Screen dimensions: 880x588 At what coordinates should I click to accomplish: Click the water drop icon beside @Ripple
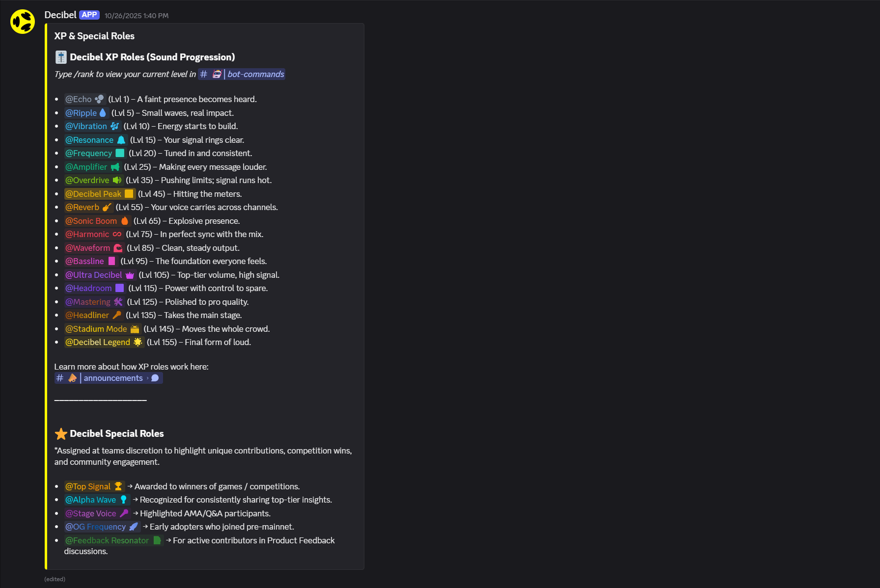pos(103,113)
